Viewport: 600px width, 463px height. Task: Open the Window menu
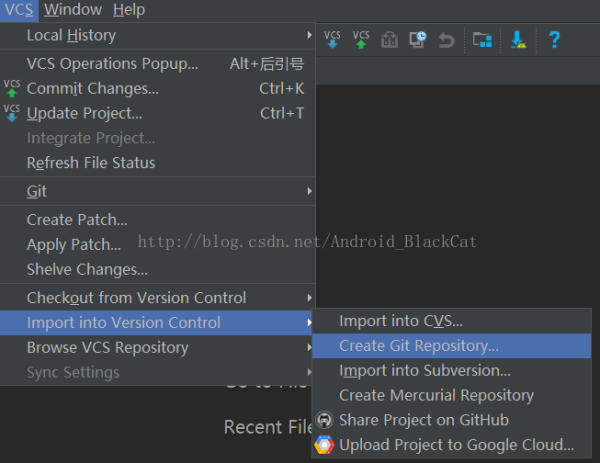pyautogui.click(x=73, y=10)
